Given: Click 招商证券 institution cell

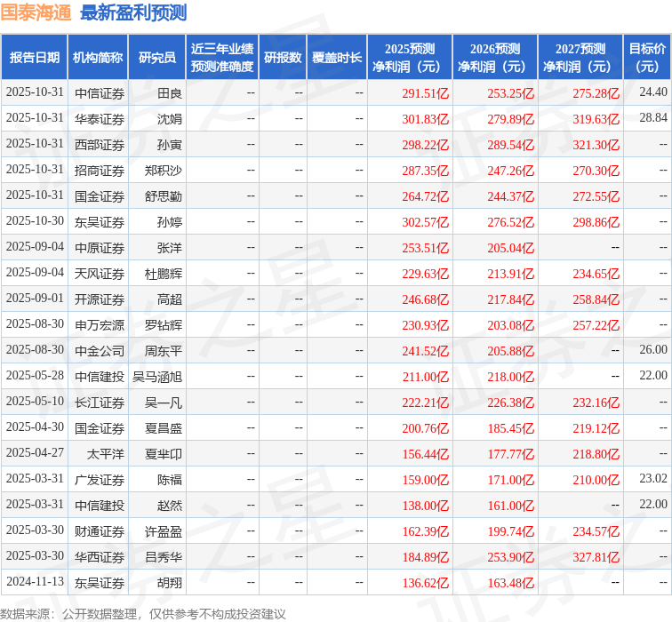Looking at the screenshot, I should coord(100,171).
